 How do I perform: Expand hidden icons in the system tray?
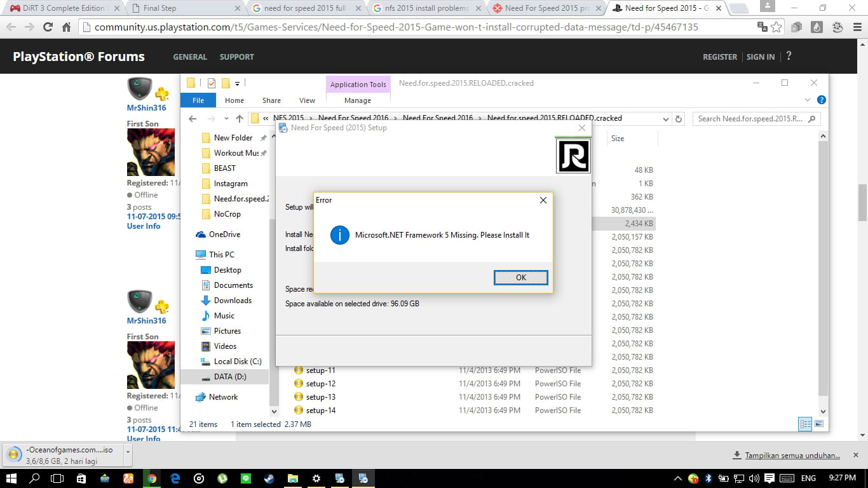(x=677, y=478)
